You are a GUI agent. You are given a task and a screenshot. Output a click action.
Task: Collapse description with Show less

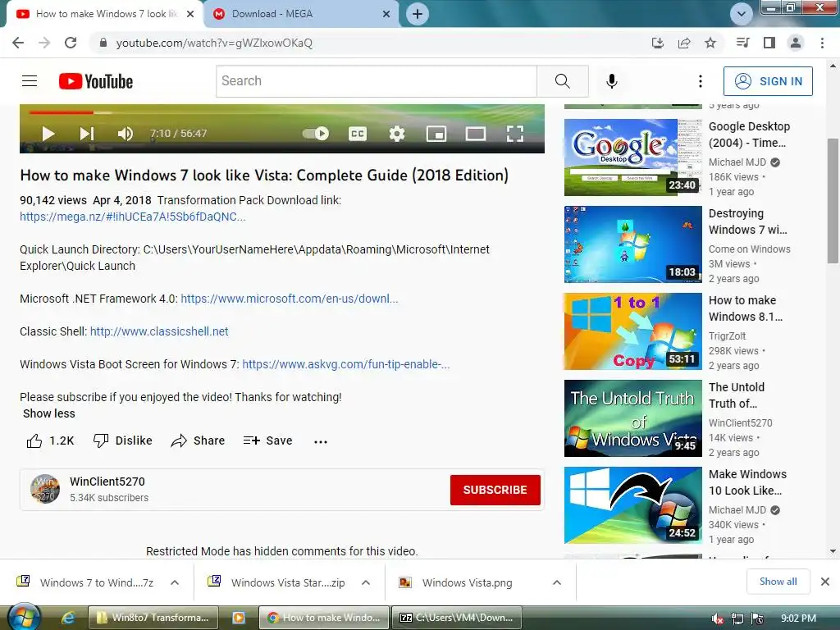pos(48,413)
